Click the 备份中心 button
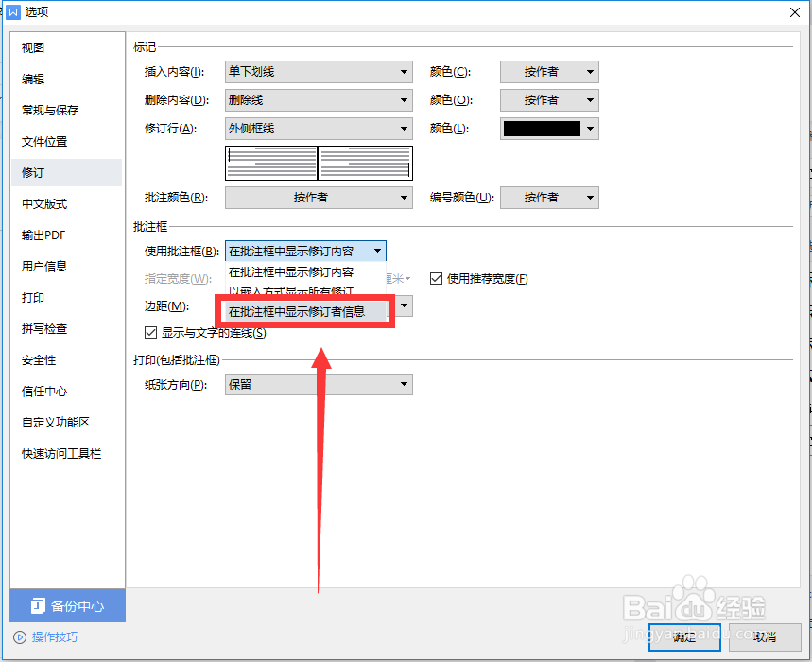 [x=67, y=605]
